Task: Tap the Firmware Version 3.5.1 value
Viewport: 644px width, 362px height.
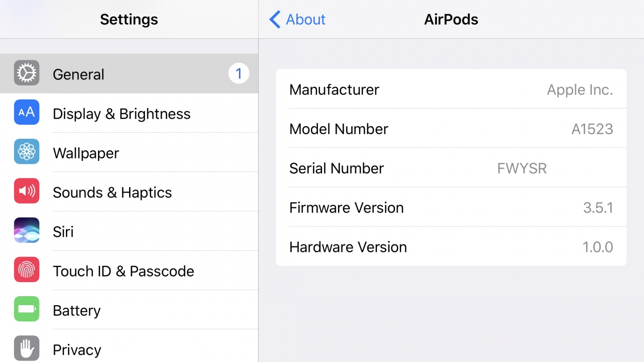Action: (598, 208)
